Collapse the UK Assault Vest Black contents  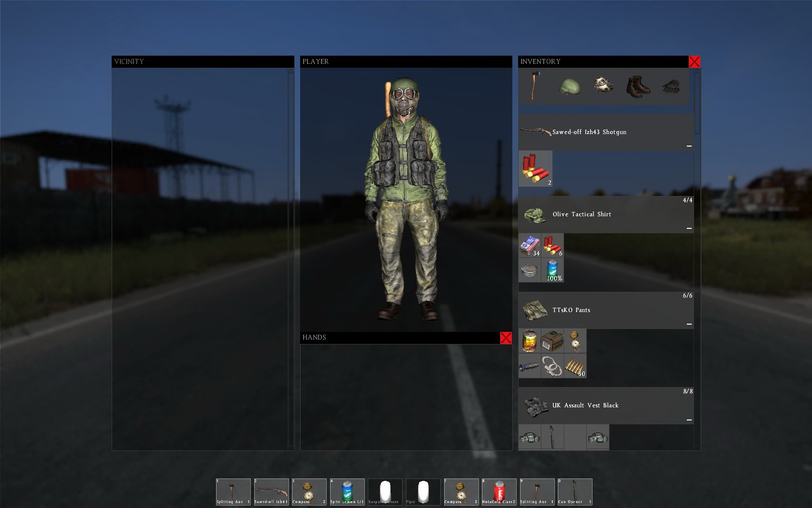689,419
